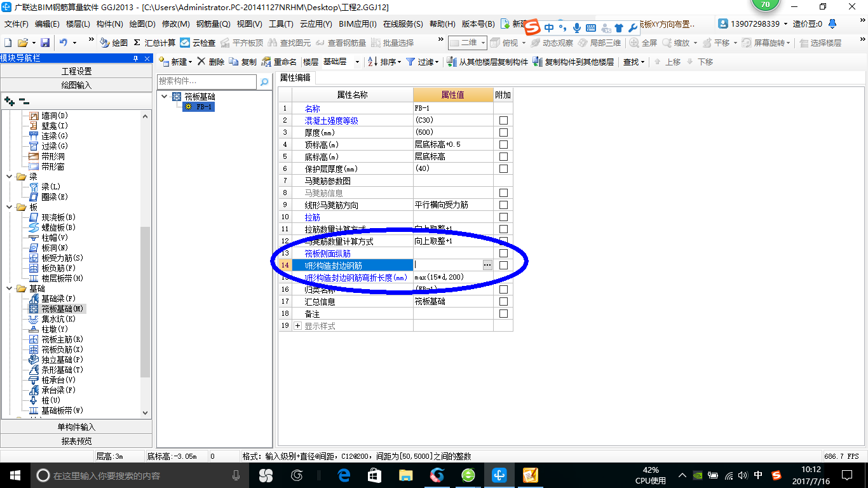Click the 复制 copy icon
The image size is (868, 488).
coord(234,62)
